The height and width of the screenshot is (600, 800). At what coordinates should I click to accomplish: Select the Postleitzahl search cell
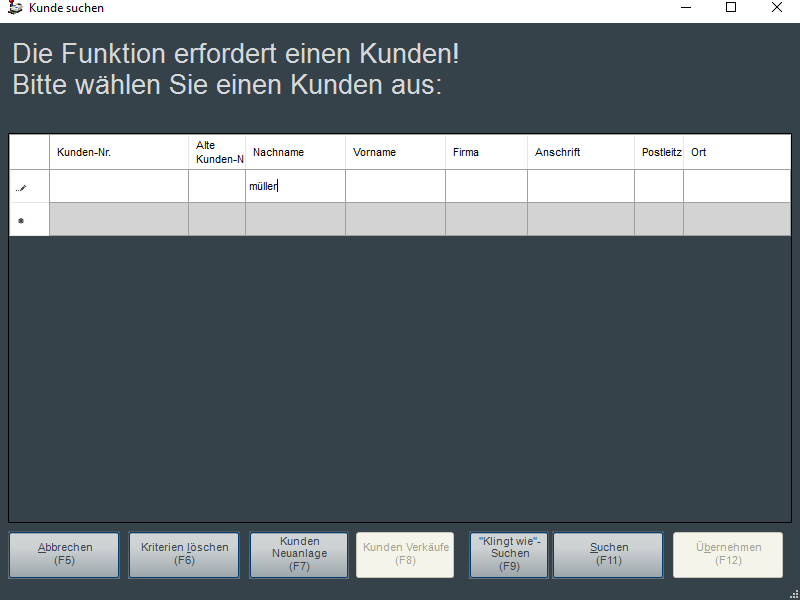pyautogui.click(x=658, y=186)
